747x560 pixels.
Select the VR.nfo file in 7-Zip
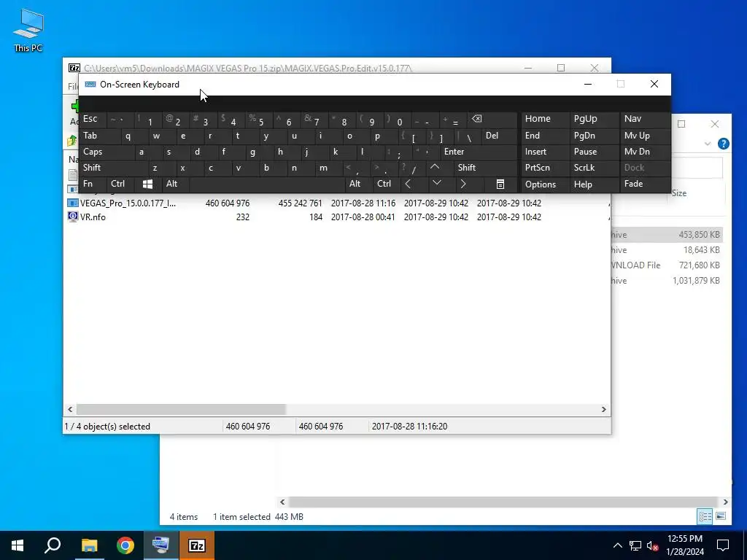93,217
